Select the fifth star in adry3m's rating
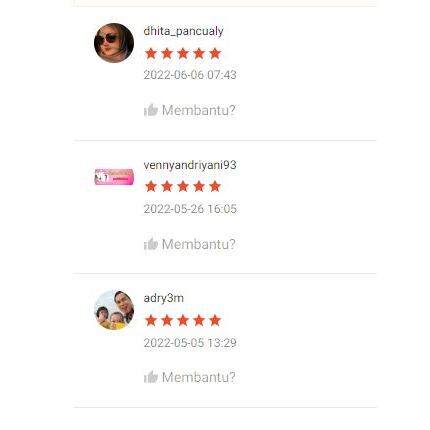 coord(215,320)
